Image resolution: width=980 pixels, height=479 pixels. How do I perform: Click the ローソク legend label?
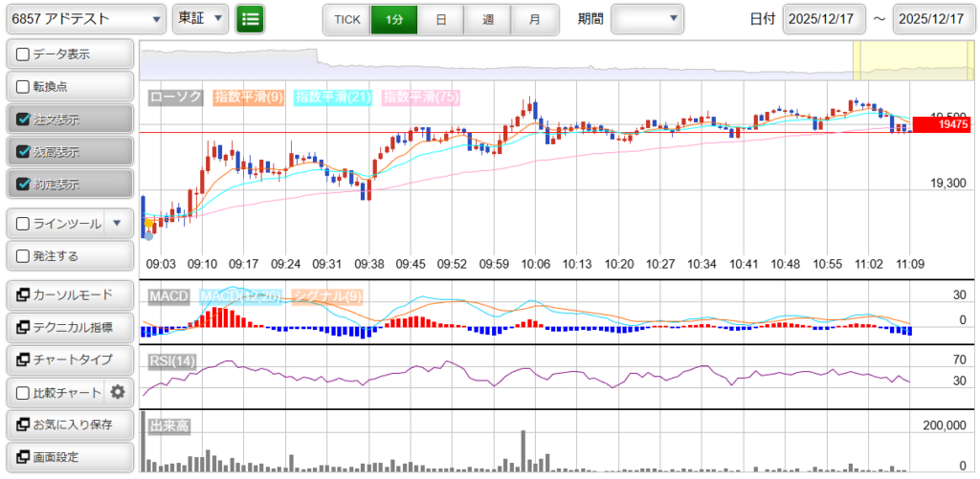(x=176, y=97)
